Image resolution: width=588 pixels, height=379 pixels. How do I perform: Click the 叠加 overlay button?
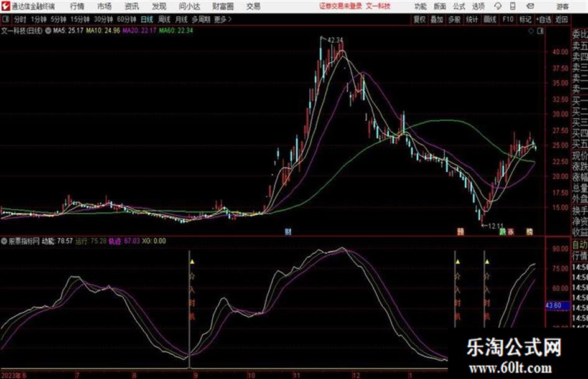437,19
